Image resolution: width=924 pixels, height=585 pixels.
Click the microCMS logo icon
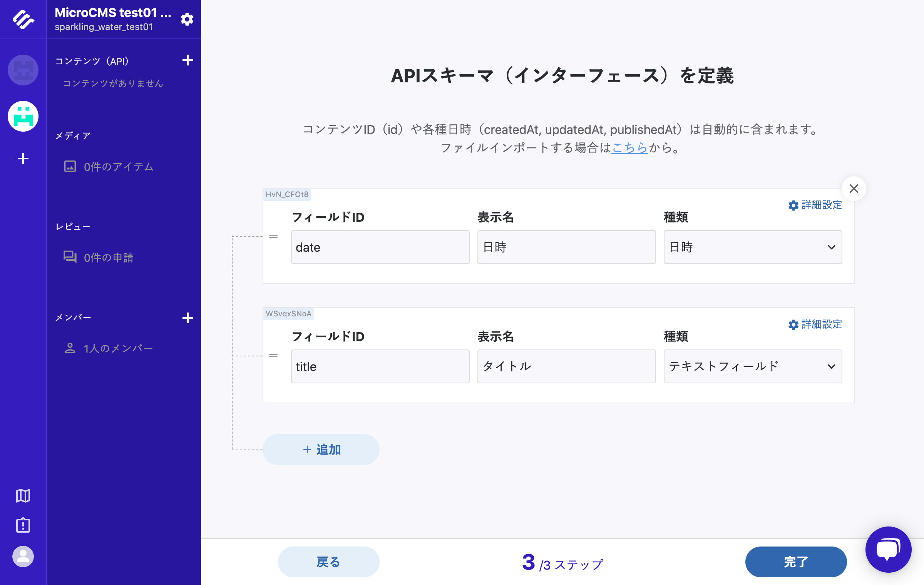click(23, 19)
